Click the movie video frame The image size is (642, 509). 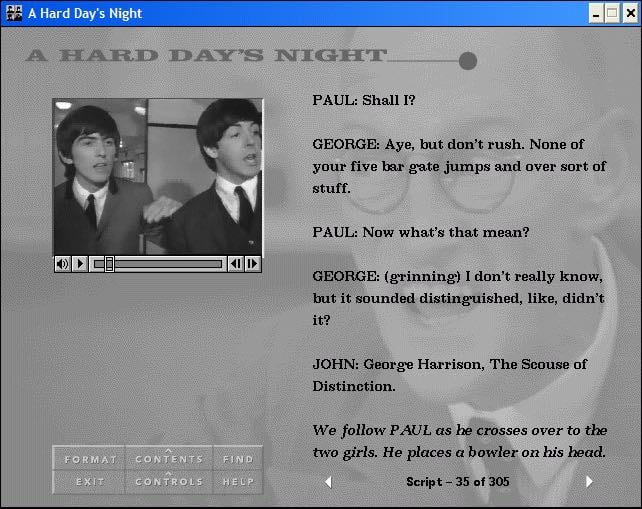pos(158,176)
